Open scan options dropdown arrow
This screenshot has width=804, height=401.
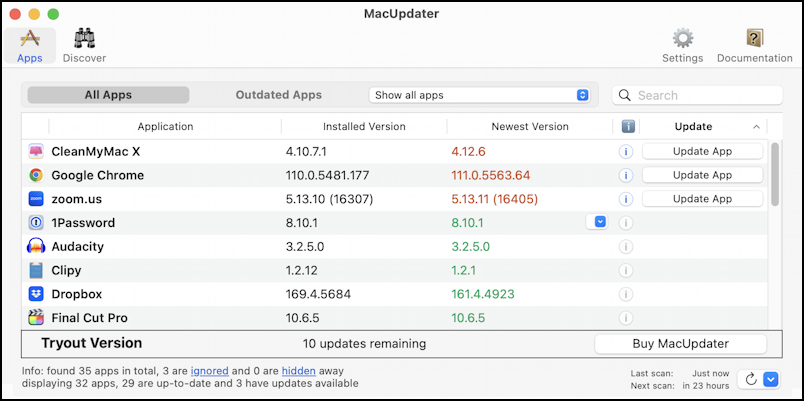pos(772,379)
